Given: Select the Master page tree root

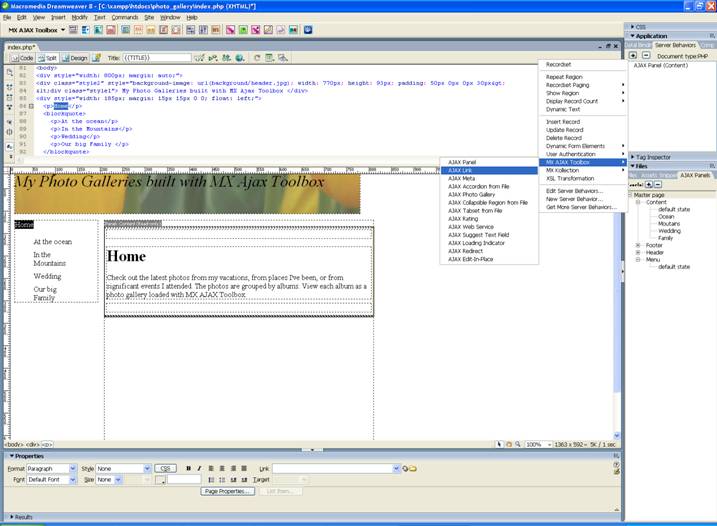Looking at the screenshot, I should [649, 195].
